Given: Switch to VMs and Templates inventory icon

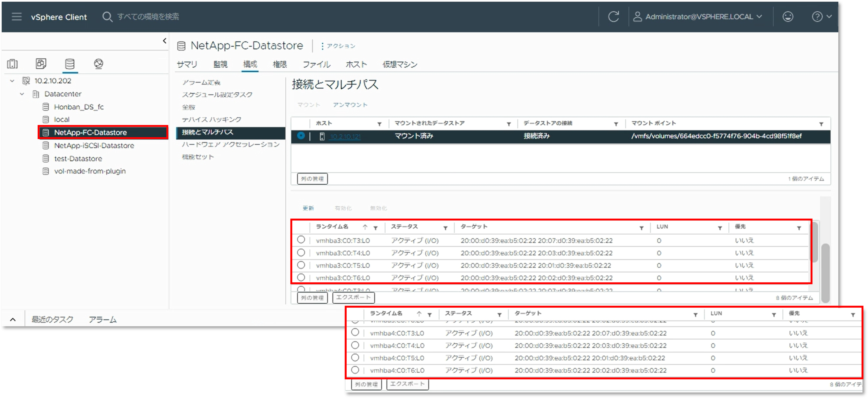Looking at the screenshot, I should [41, 63].
